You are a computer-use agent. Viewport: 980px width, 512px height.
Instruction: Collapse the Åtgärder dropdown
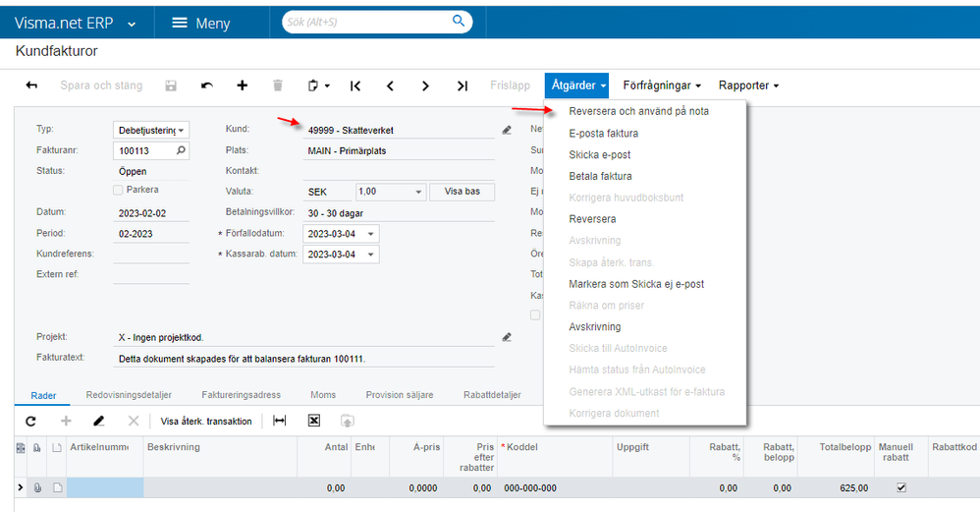click(576, 85)
